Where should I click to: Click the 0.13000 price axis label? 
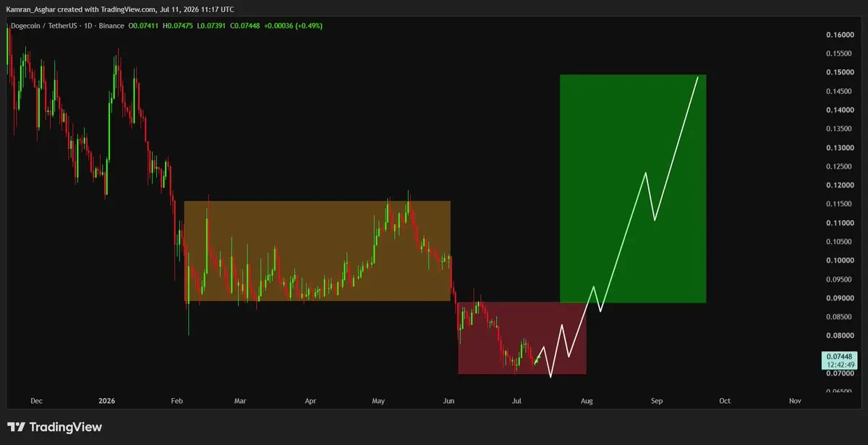[x=839, y=148]
